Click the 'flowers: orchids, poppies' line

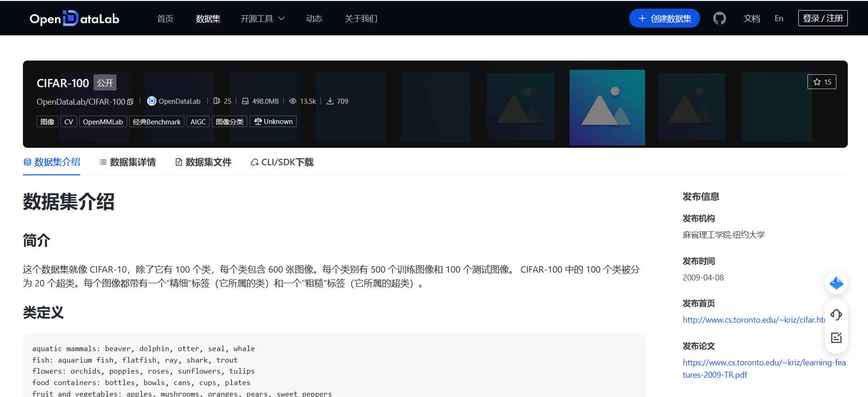[144, 371]
